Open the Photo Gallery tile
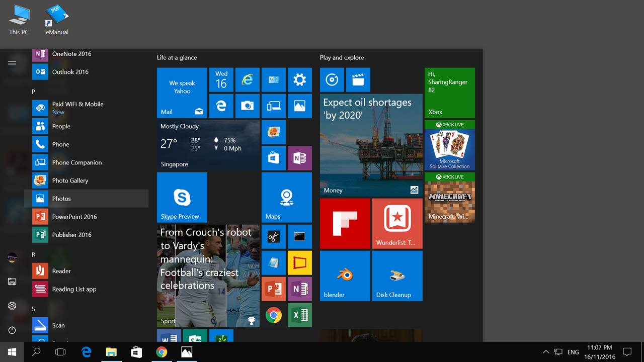 (274, 132)
